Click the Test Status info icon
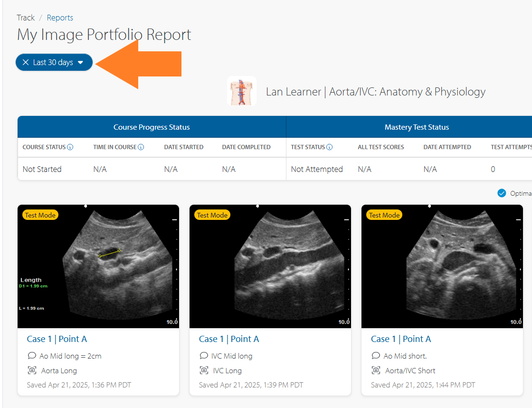The height and width of the screenshot is (408, 532). 330,147
